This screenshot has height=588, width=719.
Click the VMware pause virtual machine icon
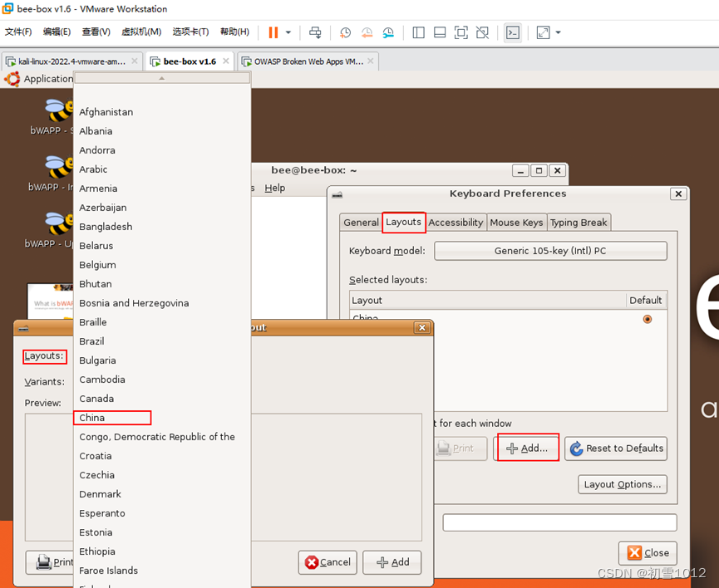(273, 32)
